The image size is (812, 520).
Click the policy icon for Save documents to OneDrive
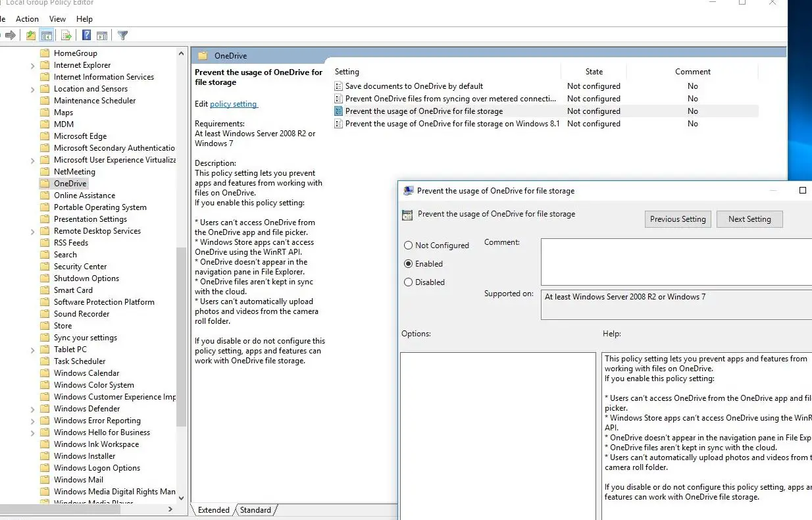[x=339, y=86]
